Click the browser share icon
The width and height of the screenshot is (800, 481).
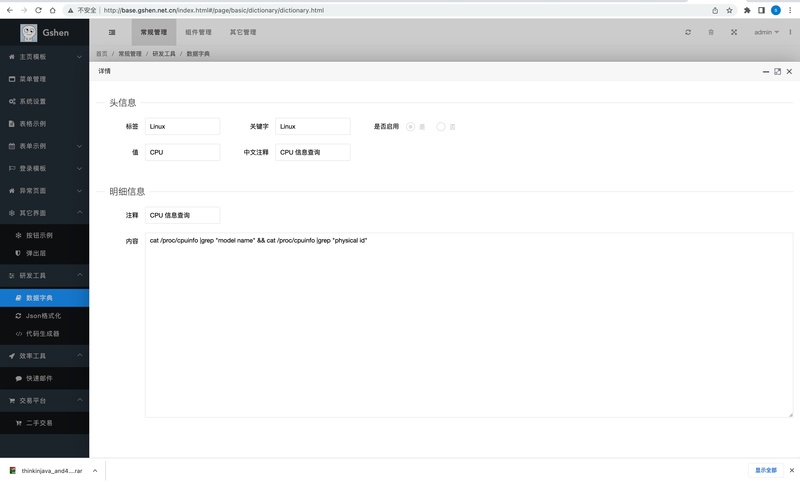click(715, 10)
